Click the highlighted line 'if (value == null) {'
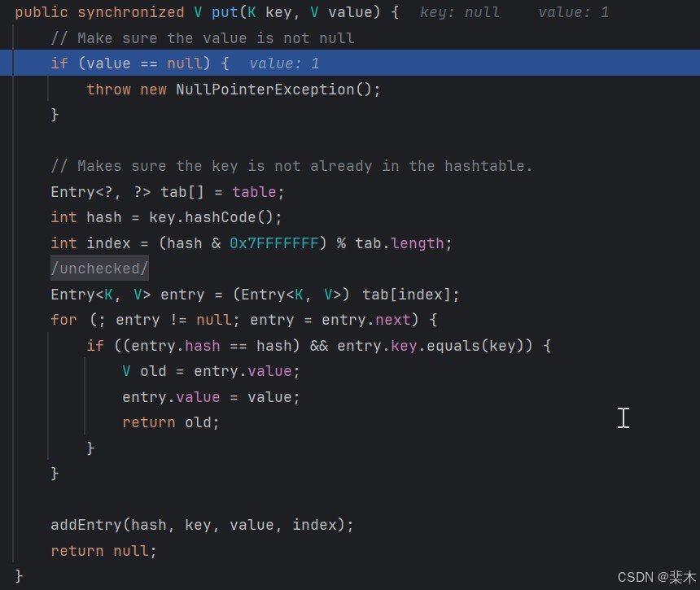The height and width of the screenshot is (590, 700). coord(350,63)
